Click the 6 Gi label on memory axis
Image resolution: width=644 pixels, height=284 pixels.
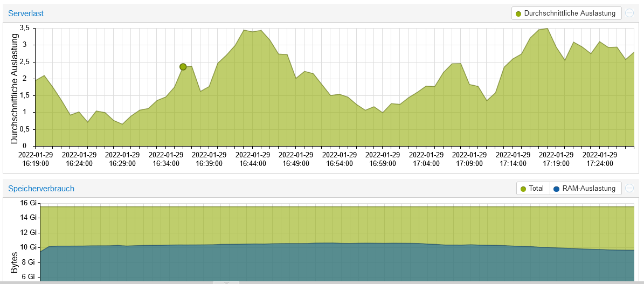[29, 276]
